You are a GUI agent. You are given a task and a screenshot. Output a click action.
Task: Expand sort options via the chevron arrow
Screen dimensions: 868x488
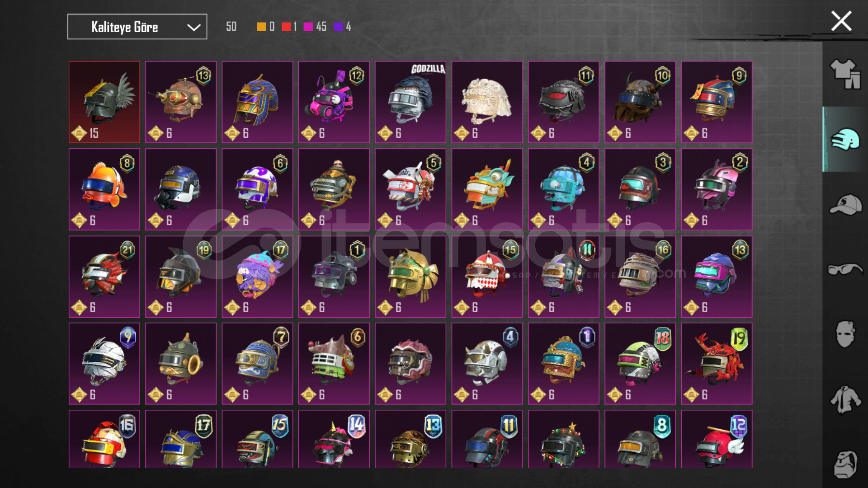point(194,27)
